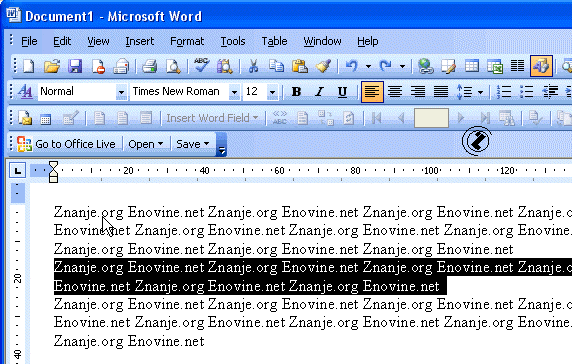Open Print Preview
Screen dimensions: 572x364
173,66
